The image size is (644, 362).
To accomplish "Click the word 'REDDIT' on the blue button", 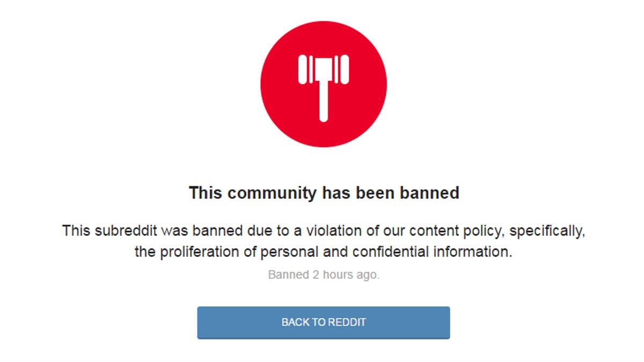I will tap(347, 323).
